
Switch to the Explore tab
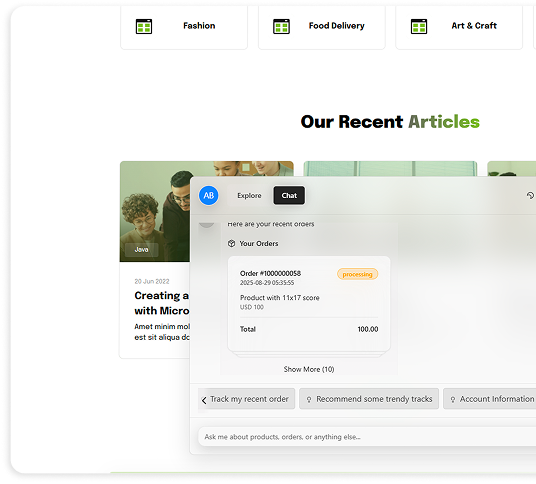pos(249,196)
